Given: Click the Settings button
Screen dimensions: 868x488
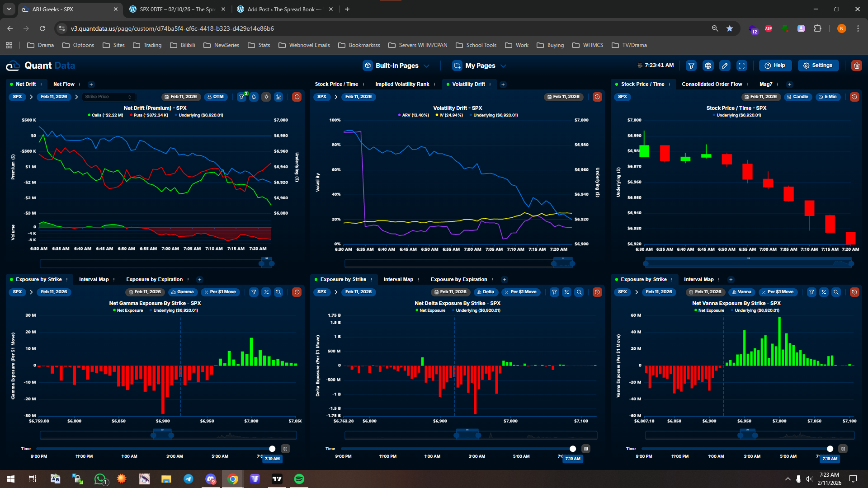Looking at the screenshot, I should point(818,66).
